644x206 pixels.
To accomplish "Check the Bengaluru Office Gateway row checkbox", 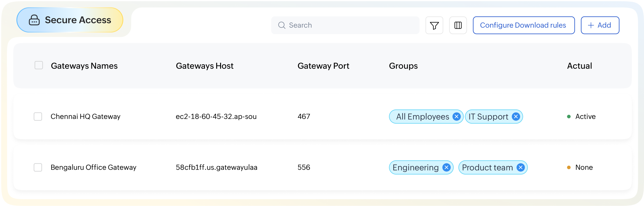I will click(x=38, y=168).
